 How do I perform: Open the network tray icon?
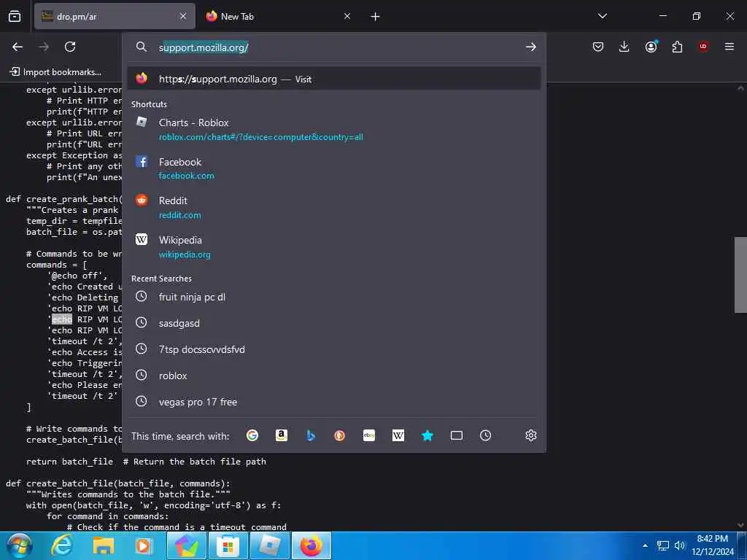(x=662, y=545)
